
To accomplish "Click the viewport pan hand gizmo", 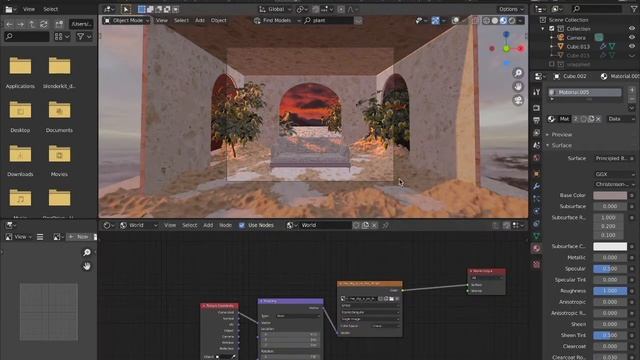I will point(518,87).
